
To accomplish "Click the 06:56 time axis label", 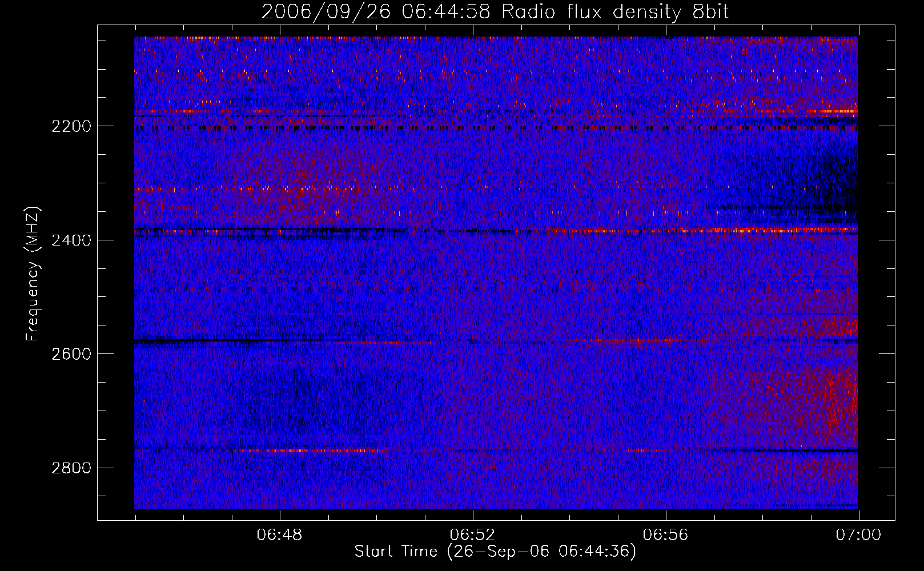I will (x=665, y=535).
